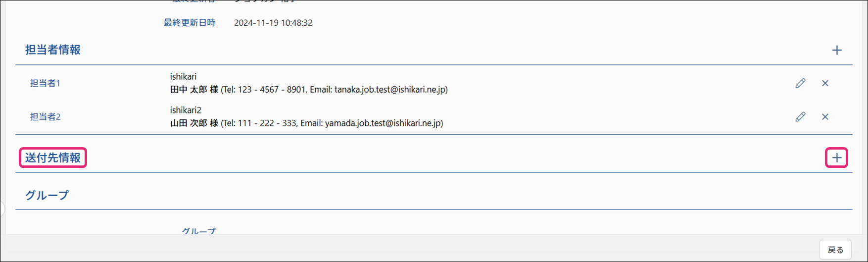Select the large グループ section heading
Screen dimensions: 868x262
47,195
